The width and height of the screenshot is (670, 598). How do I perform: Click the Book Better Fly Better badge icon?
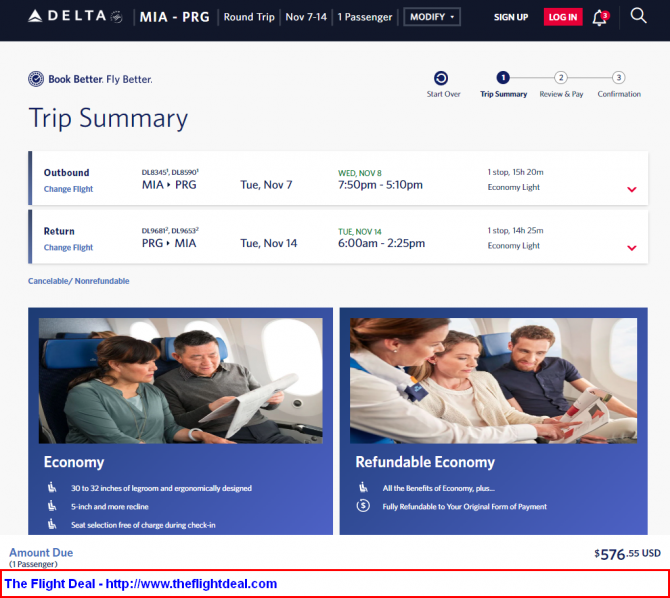(36, 79)
